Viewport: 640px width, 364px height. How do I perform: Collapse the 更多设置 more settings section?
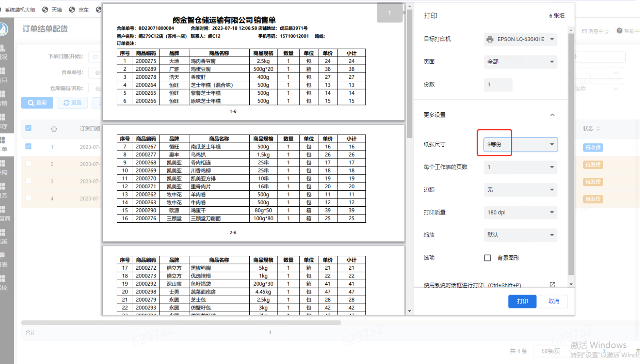click(x=552, y=115)
